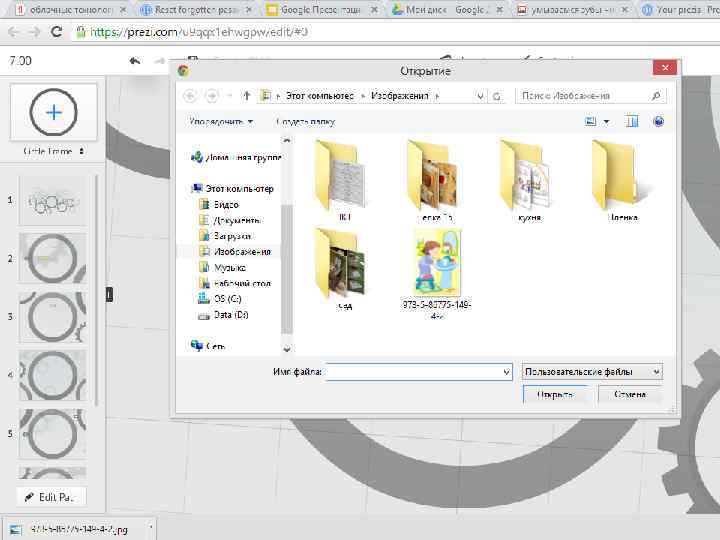Select Prezi path slide 4 thumbnail

pyautogui.click(x=52, y=375)
